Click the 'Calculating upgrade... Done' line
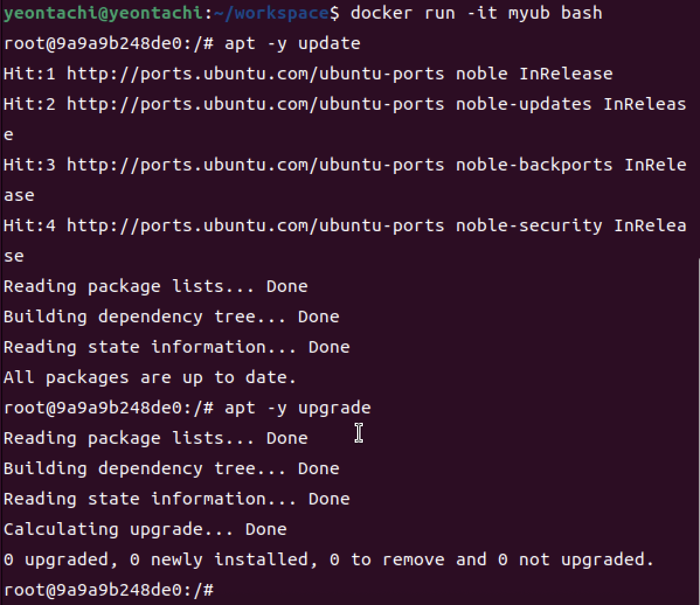The height and width of the screenshot is (605, 700). (x=145, y=529)
